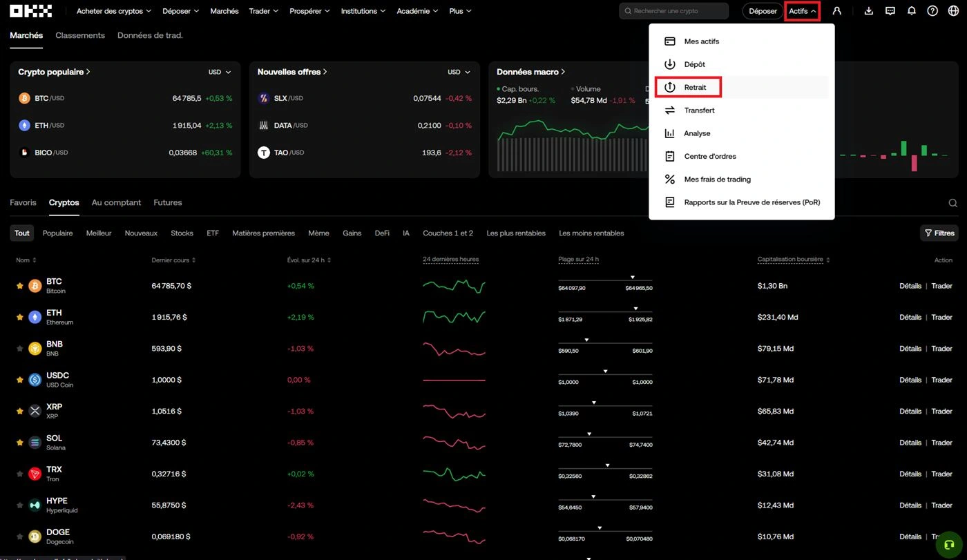
Task: Toggle favorite star for SOL row
Action: (x=19, y=443)
